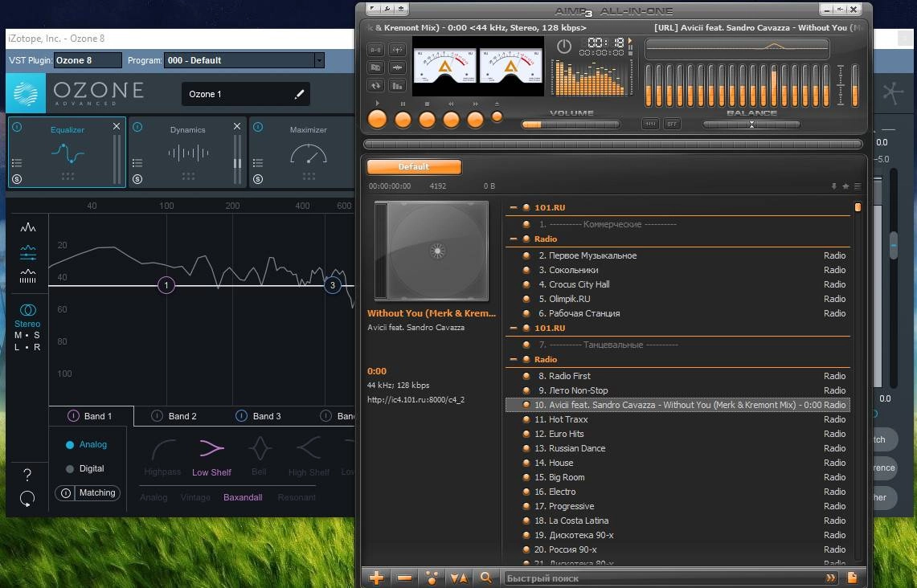The height and width of the screenshot is (588, 917).
Task: Select station 14. House
Action: click(x=678, y=463)
